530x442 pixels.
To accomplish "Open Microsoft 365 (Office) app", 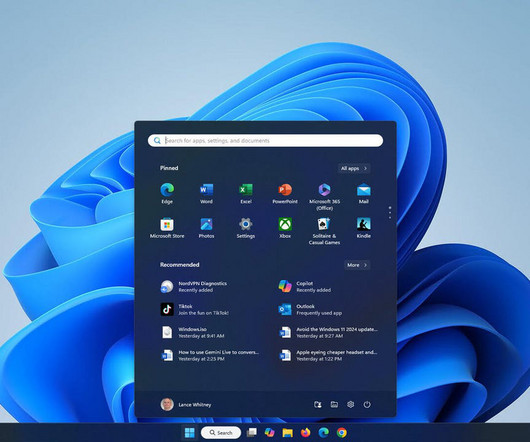I will pos(324,197).
